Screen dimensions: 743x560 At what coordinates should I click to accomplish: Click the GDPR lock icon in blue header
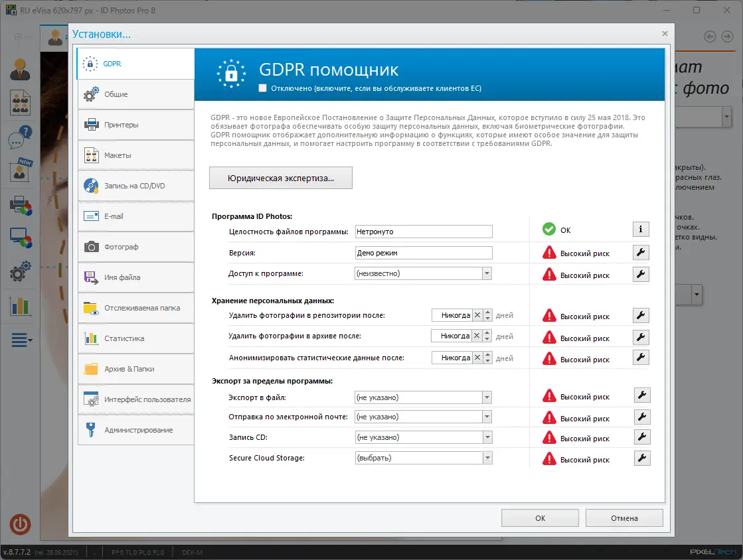[231, 74]
